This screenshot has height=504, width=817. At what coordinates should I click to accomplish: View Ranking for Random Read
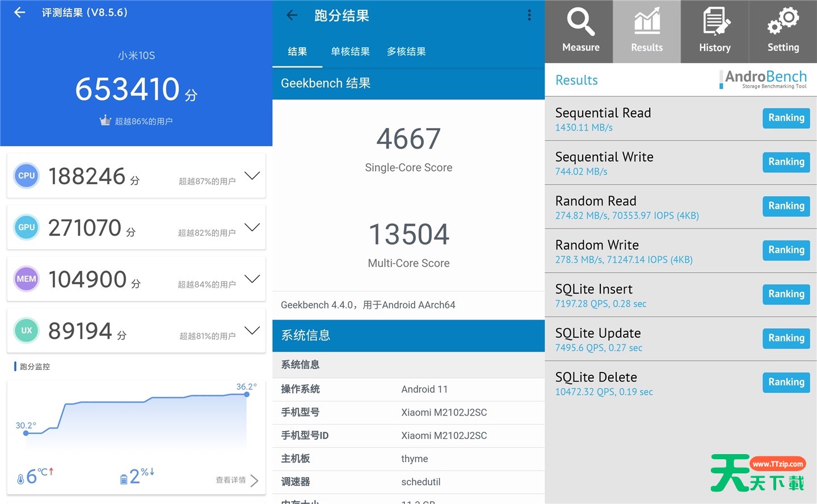[x=786, y=206]
